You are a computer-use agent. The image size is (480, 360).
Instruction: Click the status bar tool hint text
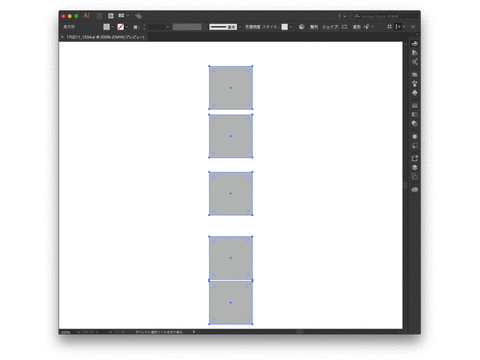[159, 332]
